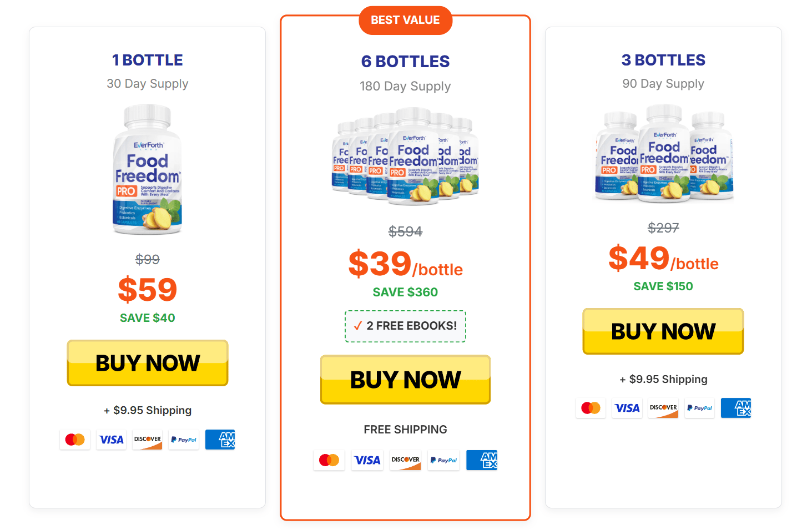Image resolution: width=812 pixels, height=530 pixels.
Task: Click the crossed-out $594 price text
Action: pos(405,231)
